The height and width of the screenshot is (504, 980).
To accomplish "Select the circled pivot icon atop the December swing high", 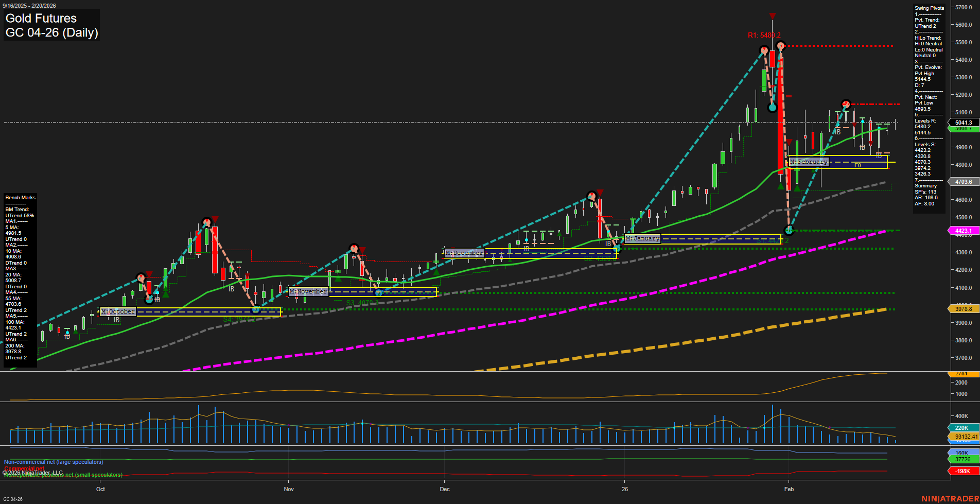I will click(x=591, y=196).
